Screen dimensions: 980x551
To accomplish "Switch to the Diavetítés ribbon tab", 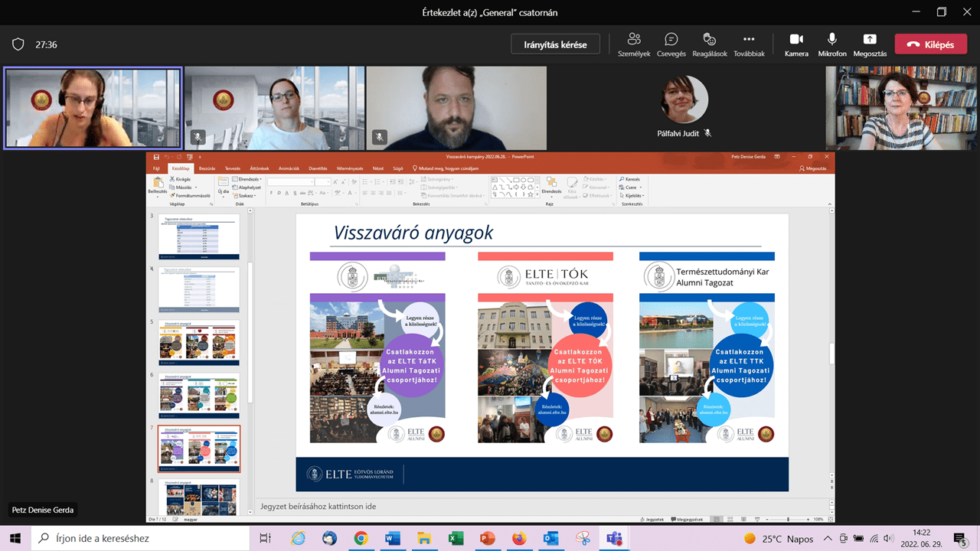I will pos(318,168).
